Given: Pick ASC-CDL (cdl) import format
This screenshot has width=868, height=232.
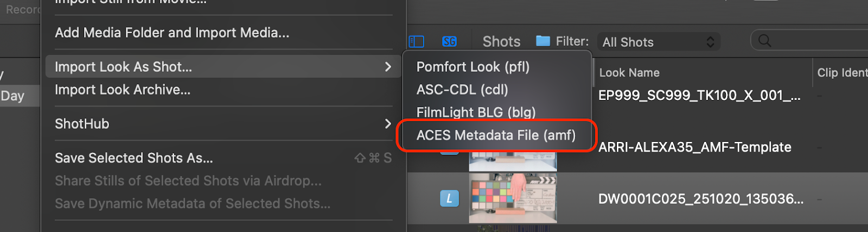Looking at the screenshot, I should (462, 90).
